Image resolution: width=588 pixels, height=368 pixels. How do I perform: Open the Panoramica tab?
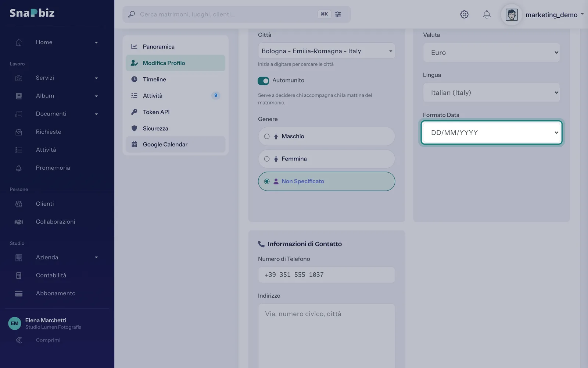pos(175,47)
